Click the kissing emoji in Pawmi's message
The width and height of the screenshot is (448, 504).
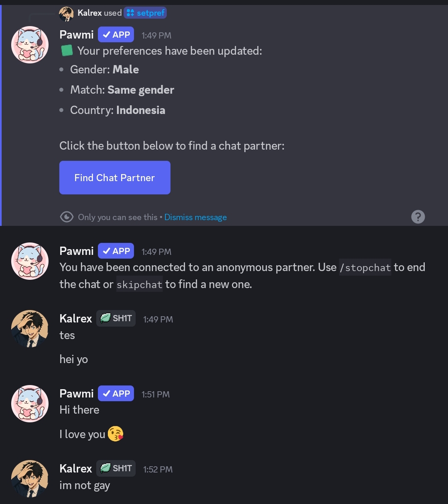pyautogui.click(x=115, y=434)
